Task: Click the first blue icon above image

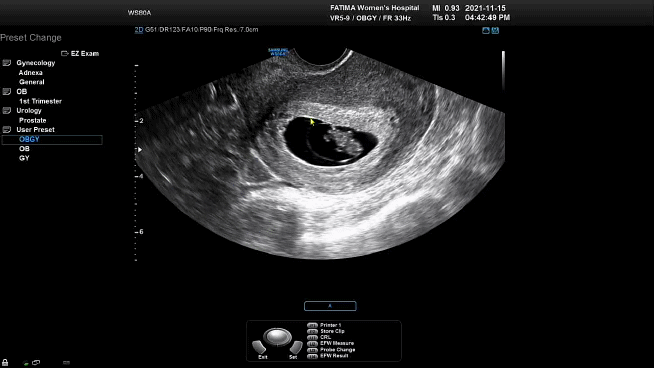Action: 486,30
